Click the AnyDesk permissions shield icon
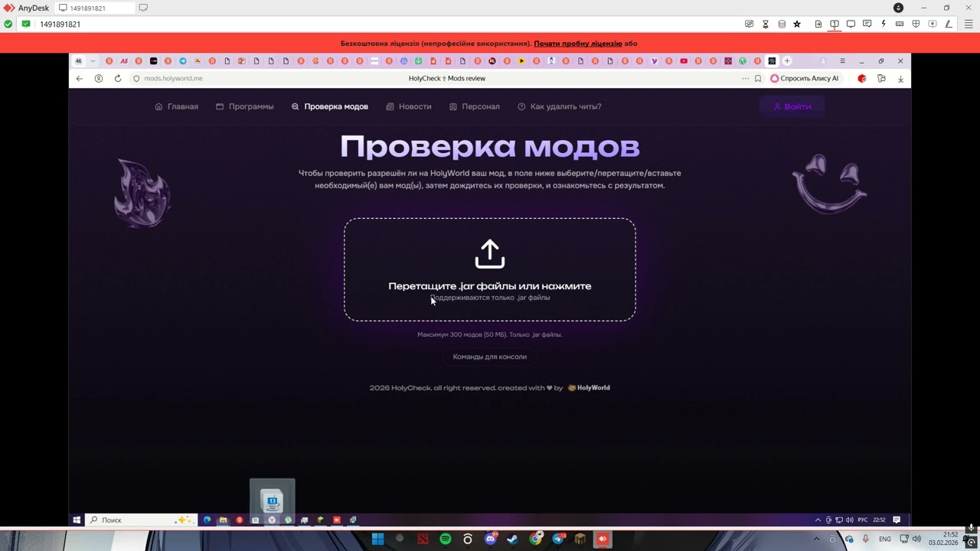980x551 pixels. [916, 24]
